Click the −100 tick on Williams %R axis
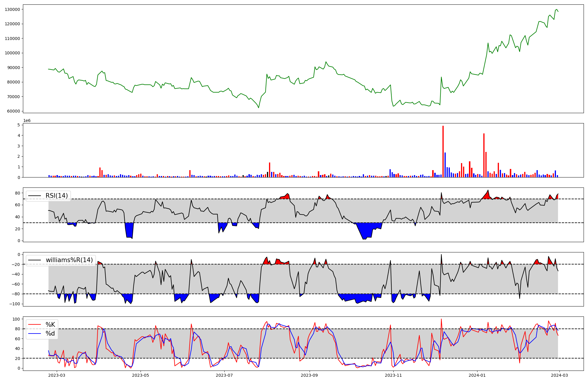This screenshot has height=382, width=588. coord(14,304)
